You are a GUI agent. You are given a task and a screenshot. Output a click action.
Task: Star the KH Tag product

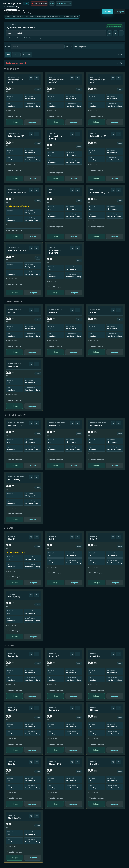pyautogui.click(x=113, y=310)
